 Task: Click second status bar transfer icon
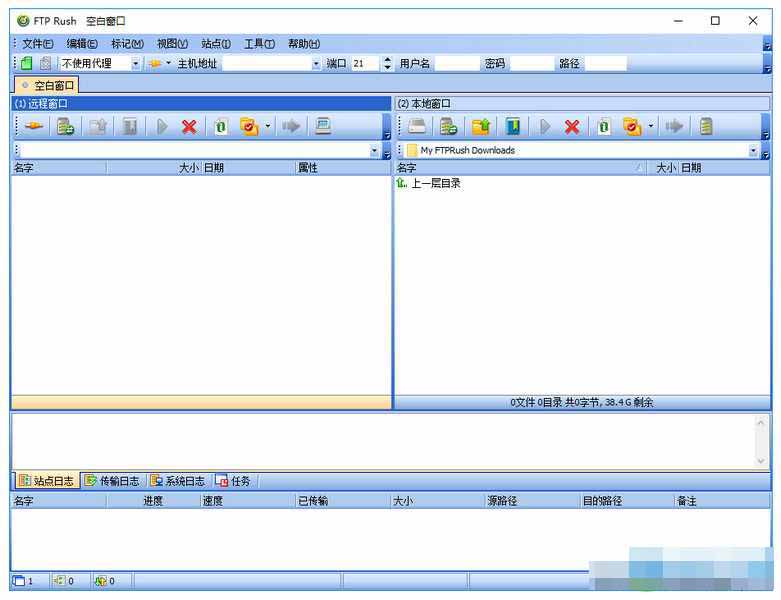click(59, 581)
